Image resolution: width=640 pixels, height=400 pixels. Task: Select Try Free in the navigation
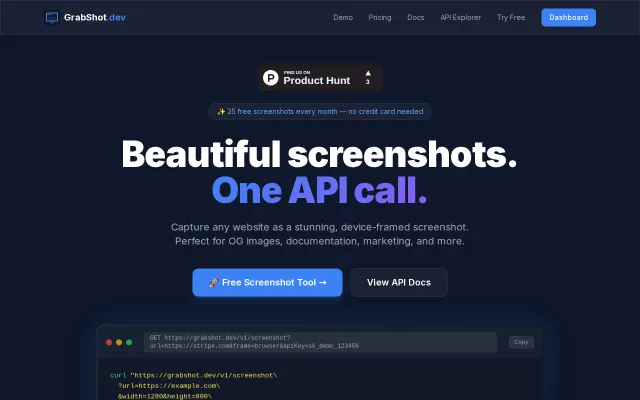[x=511, y=18]
